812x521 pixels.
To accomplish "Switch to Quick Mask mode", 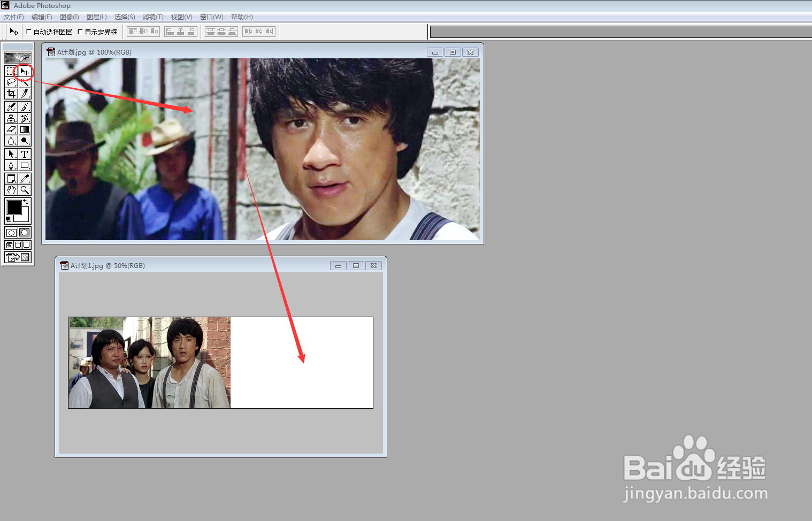I will [25, 233].
